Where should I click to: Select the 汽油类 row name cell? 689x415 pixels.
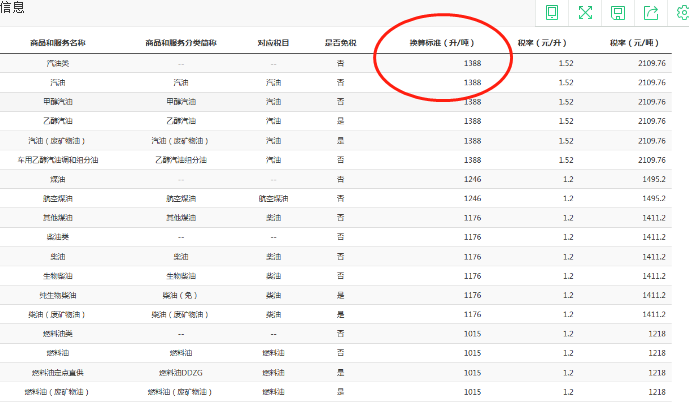click(x=58, y=63)
